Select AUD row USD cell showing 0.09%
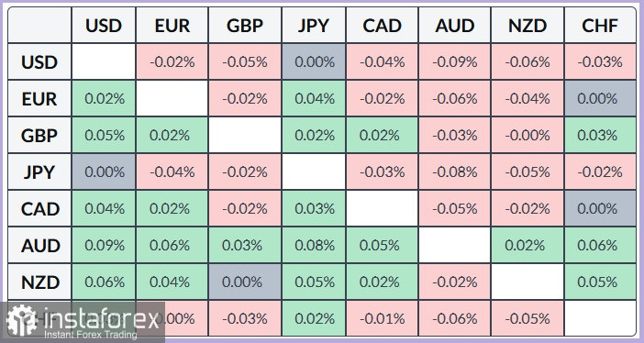This screenshot has width=644, height=343. 104,245
